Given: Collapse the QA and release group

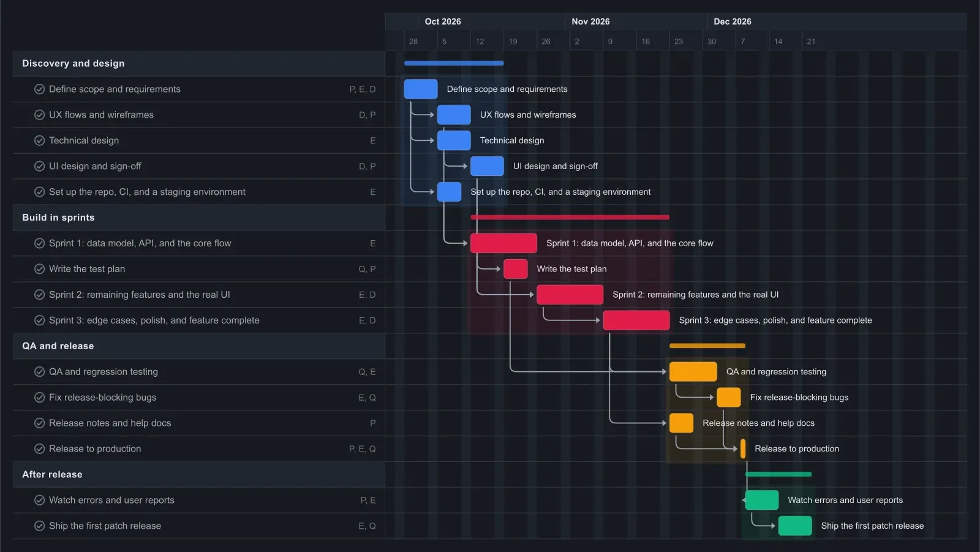Looking at the screenshot, I should tap(199, 346).
